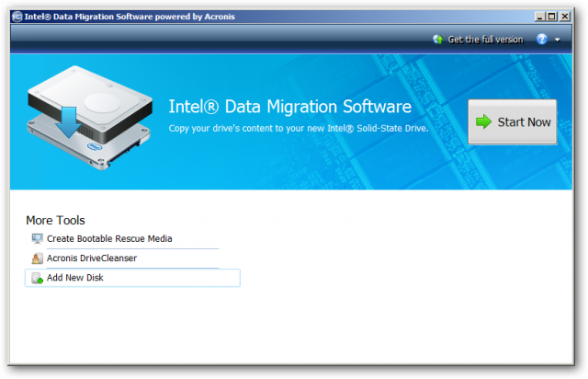Click the Acronis DriveCleanser icon
This screenshot has width=588, height=379.
pyautogui.click(x=38, y=258)
